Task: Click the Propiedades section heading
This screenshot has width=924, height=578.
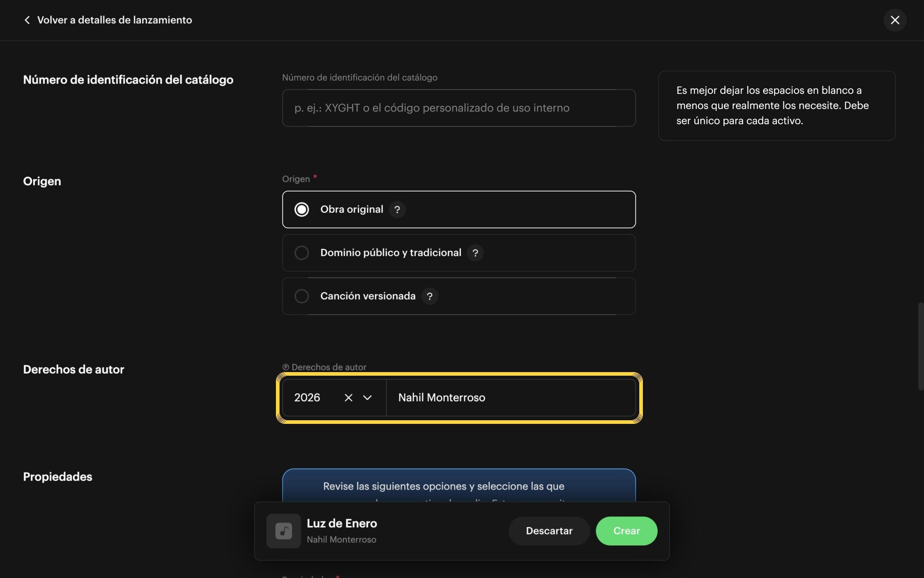Action: [x=58, y=477]
